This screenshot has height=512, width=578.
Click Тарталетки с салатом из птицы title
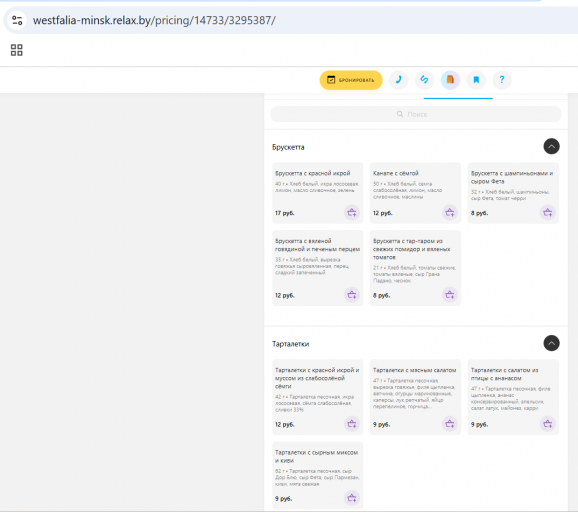point(504,374)
